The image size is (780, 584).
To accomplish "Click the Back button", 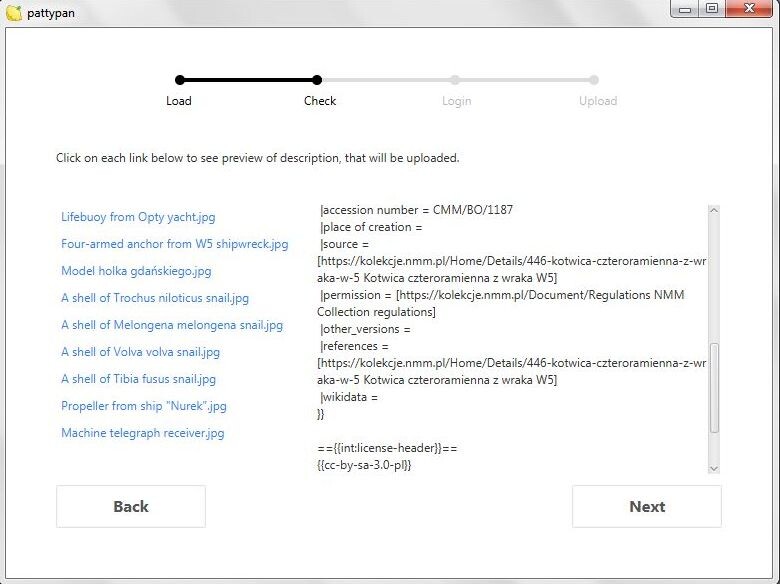I will tap(131, 506).
